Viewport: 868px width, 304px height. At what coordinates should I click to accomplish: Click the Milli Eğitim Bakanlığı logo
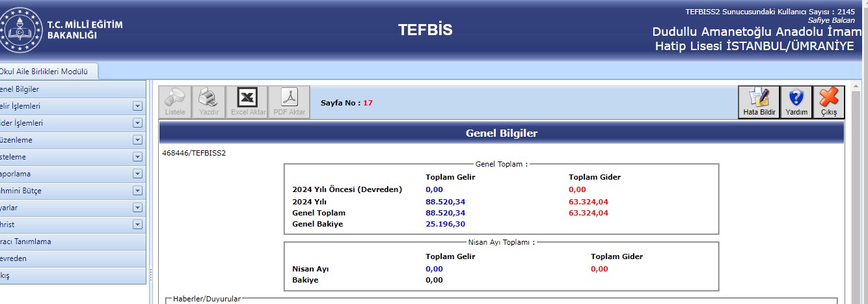tap(20, 30)
